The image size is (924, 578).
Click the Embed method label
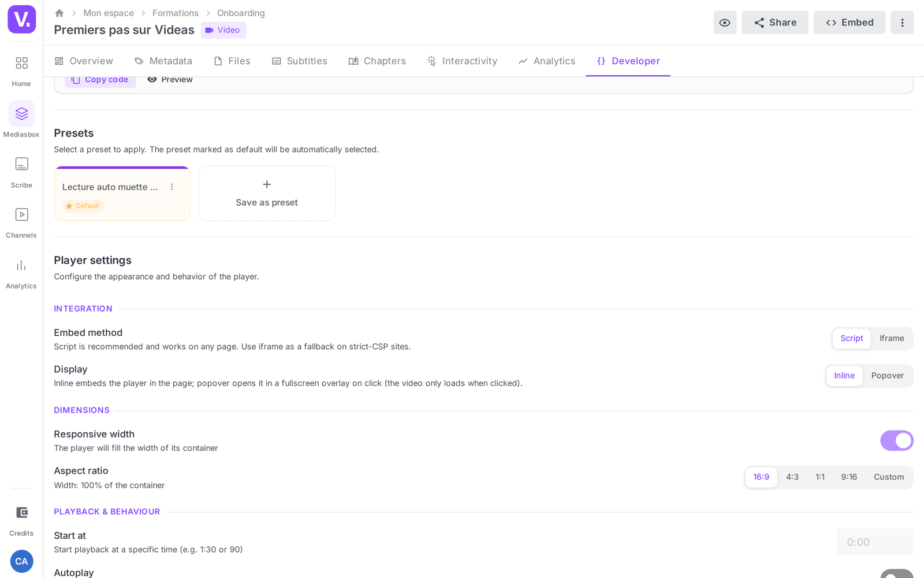(88, 333)
